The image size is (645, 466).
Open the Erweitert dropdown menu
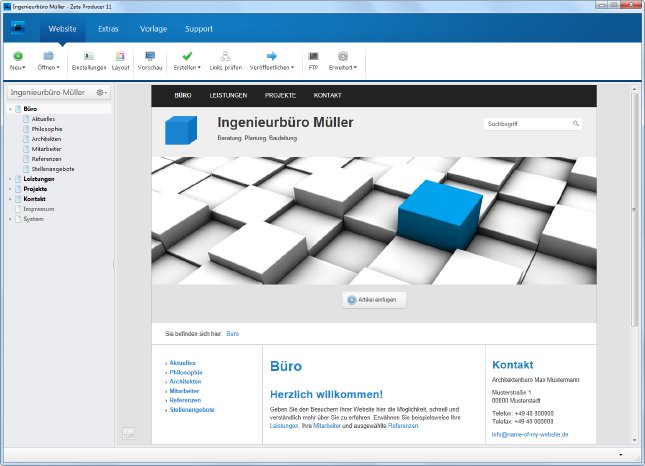(x=343, y=67)
